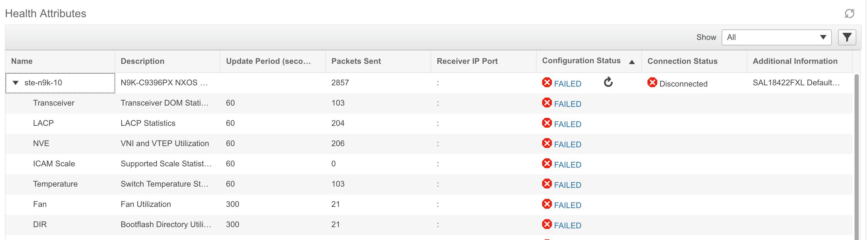Select the Bootflash Directory description cell
Screen dimensions: 868x240
click(166, 224)
